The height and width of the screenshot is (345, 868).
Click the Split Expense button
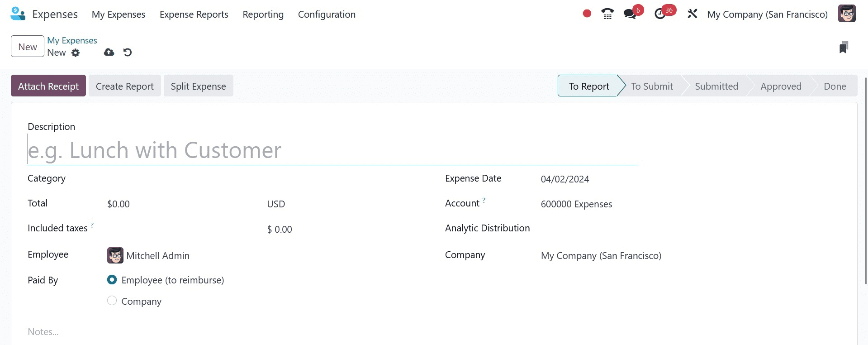click(199, 86)
